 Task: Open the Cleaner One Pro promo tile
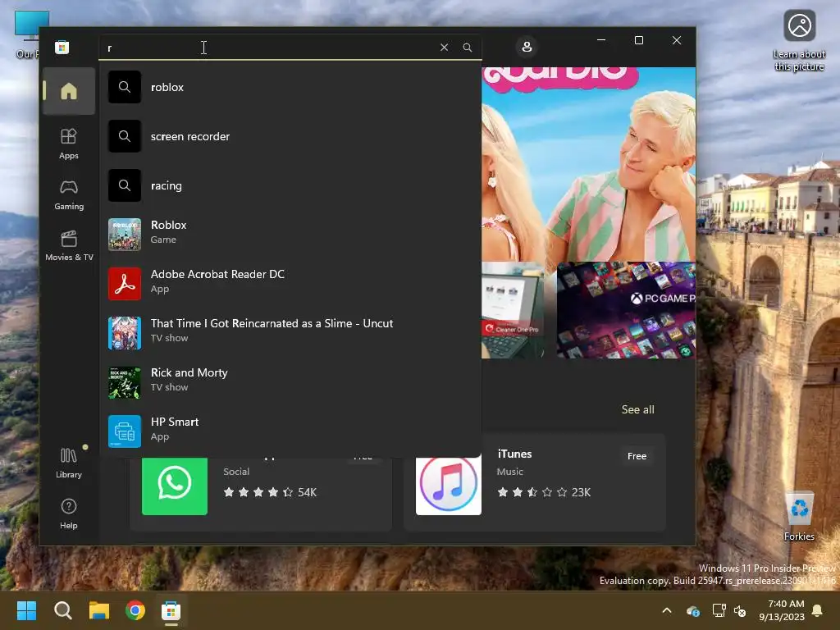coord(513,309)
